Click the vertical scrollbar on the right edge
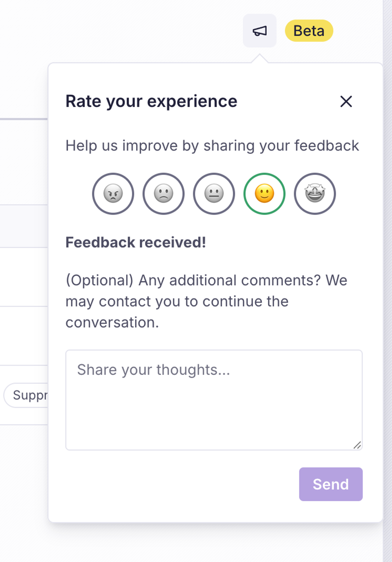 pyautogui.click(x=388, y=281)
